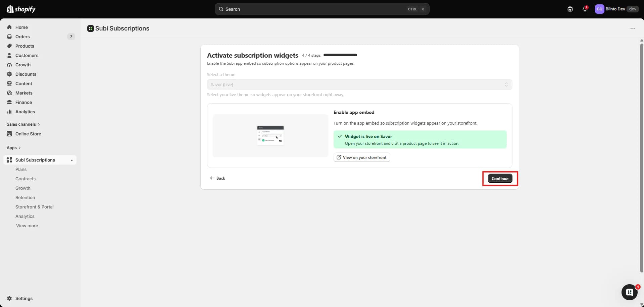
Task: Open the Sidekick assistant icon in top bar
Action: click(570, 9)
